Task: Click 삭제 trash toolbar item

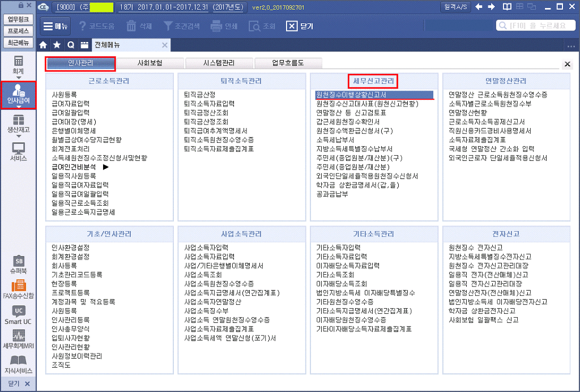Action: point(139,26)
